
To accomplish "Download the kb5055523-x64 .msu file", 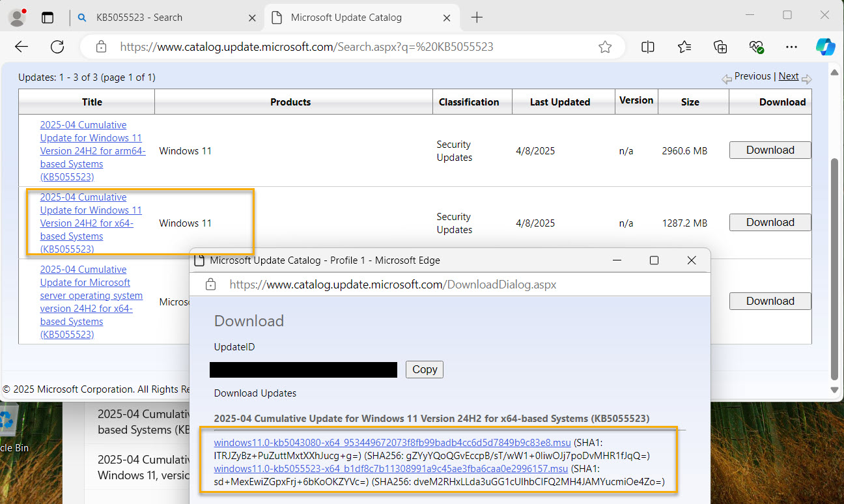I will click(x=391, y=469).
